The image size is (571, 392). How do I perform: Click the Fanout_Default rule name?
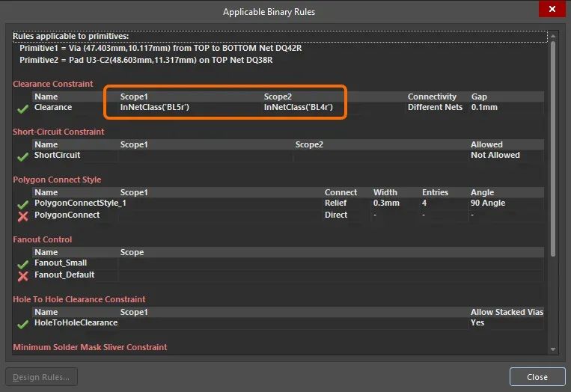click(x=64, y=275)
